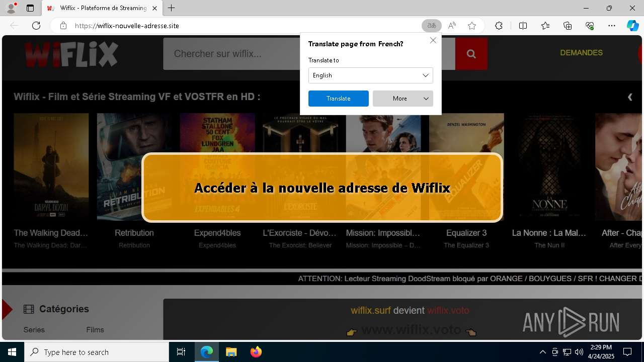View site information lock icon

point(63,26)
